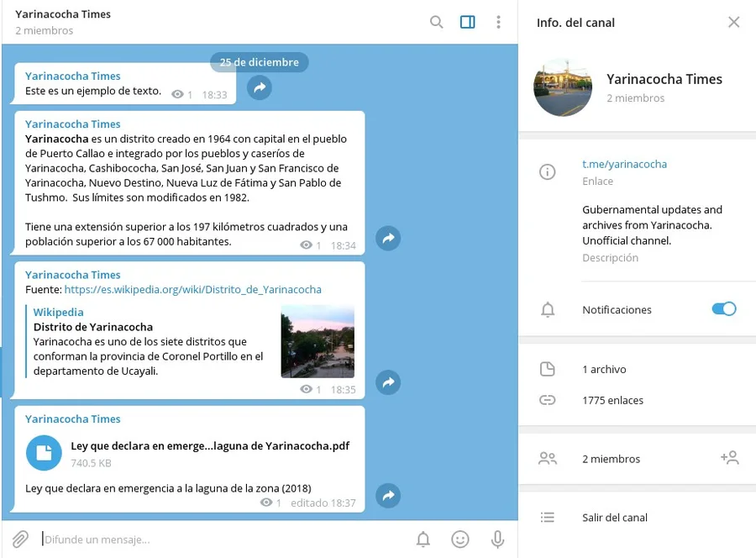Open the search icon in chat header

(x=436, y=22)
